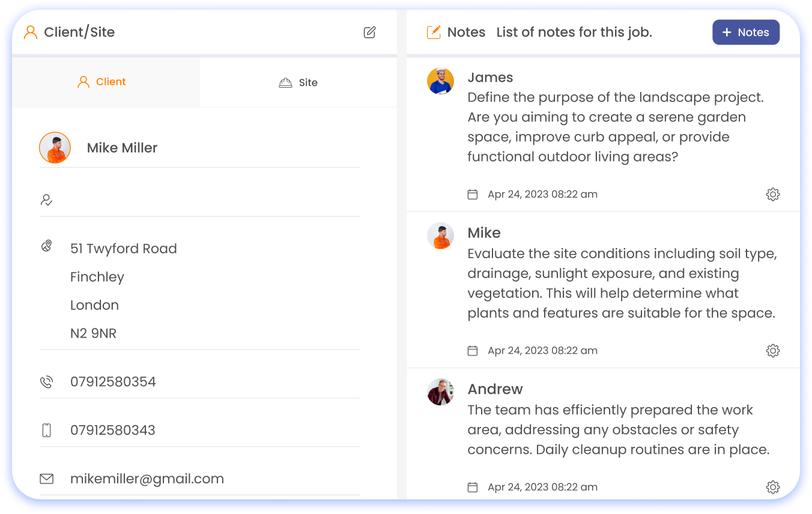Switch to the Site tab
812x514 pixels.
[x=298, y=83]
